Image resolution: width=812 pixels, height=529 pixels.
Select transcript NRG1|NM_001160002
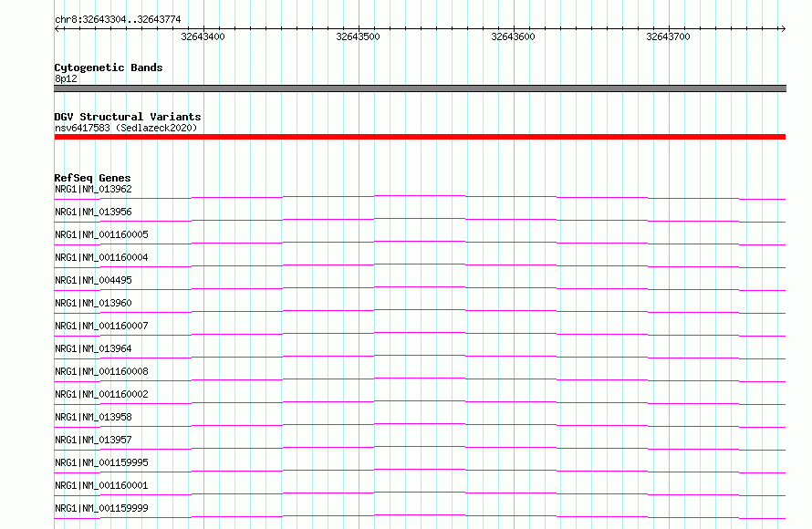coord(101,394)
